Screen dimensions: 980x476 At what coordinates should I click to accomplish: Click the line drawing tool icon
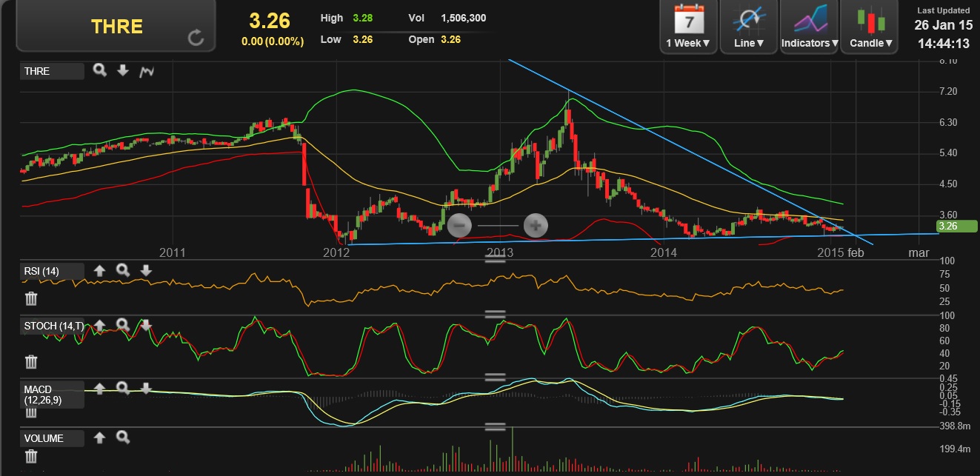tap(749, 19)
